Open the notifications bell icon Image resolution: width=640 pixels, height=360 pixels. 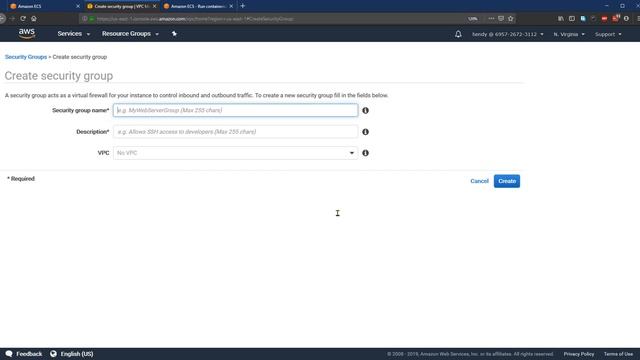click(x=458, y=34)
